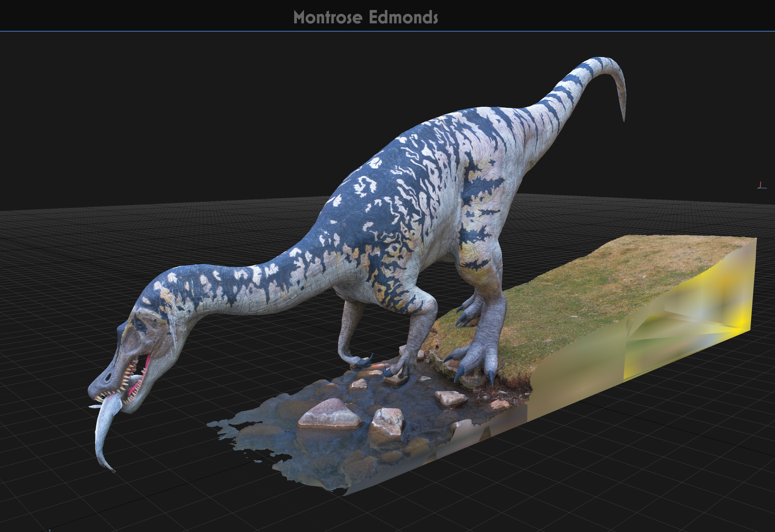
Task: Click the Montrose Edmonds title text
Action: (x=366, y=17)
